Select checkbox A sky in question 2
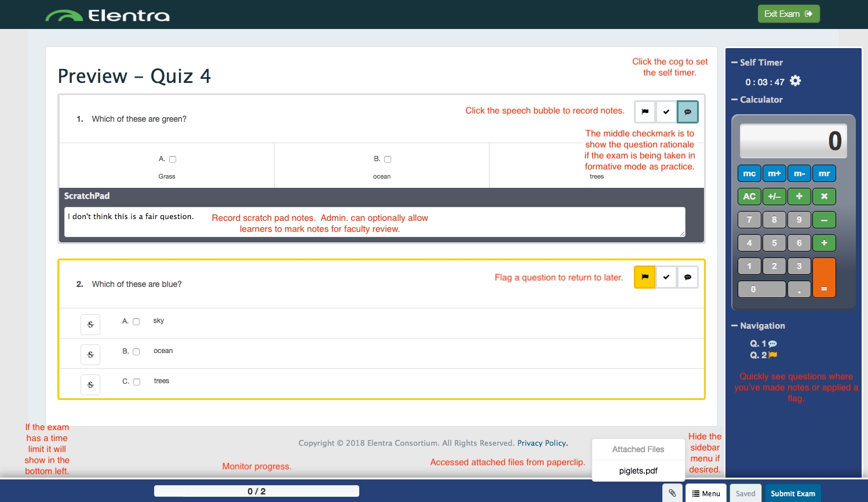The width and height of the screenshot is (868, 502). 136,322
